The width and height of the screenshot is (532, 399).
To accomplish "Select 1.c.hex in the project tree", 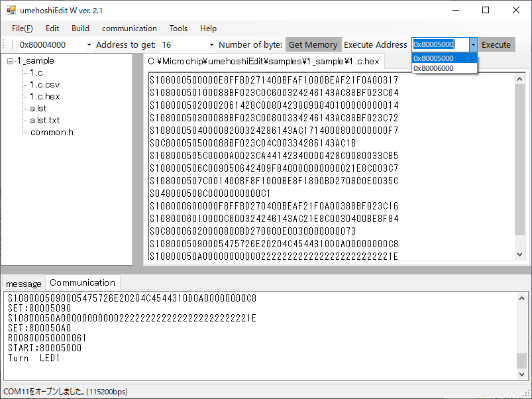I will point(44,96).
